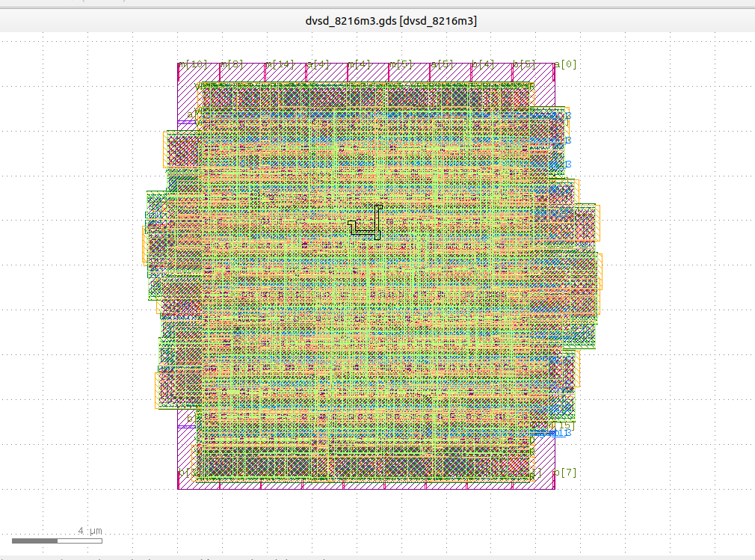
Task: Click the a[5] pin label
Action: point(443,65)
